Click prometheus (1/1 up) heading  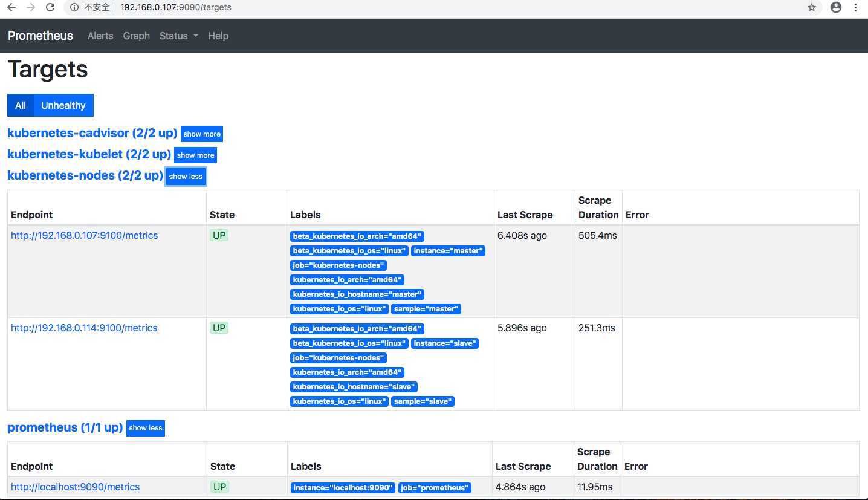click(65, 427)
